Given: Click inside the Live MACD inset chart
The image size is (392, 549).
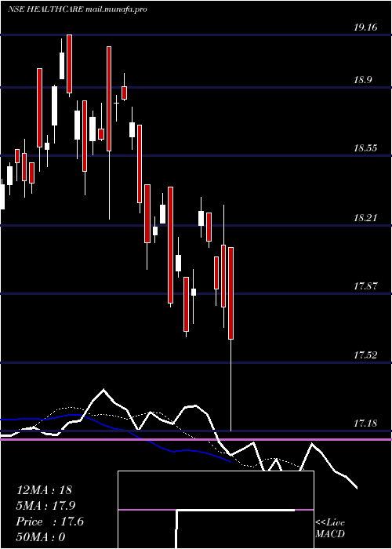Looking at the screenshot, I should click(x=216, y=510).
